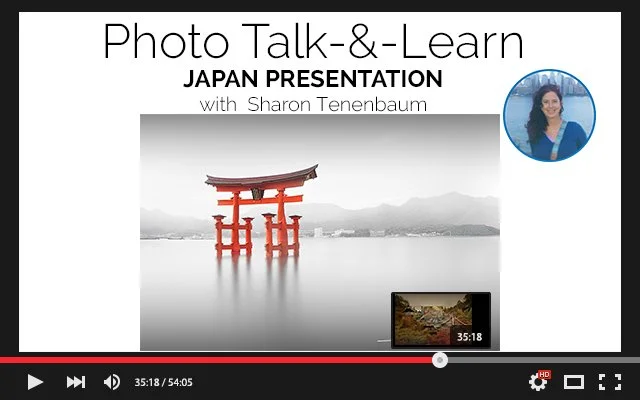
Task: Switch to theater mode
Action: tap(573, 382)
